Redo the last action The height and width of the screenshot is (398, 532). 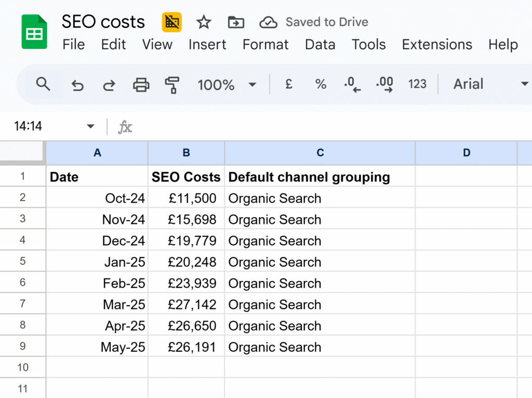(x=109, y=85)
